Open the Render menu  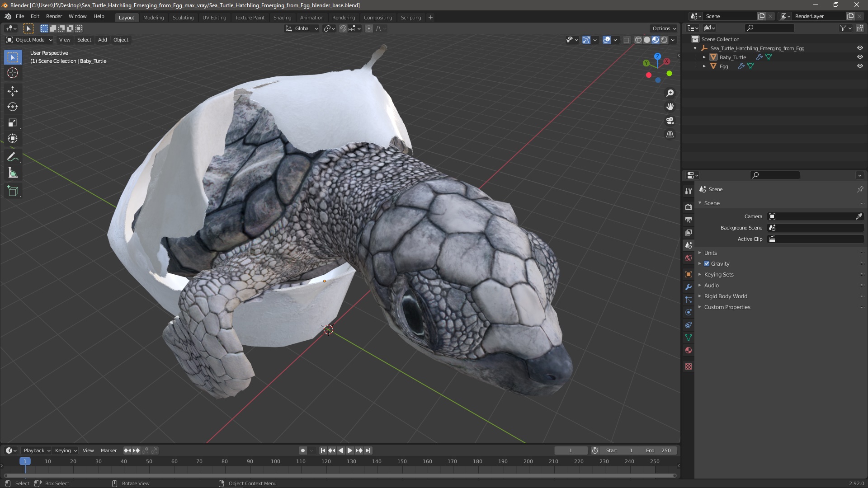(x=54, y=16)
